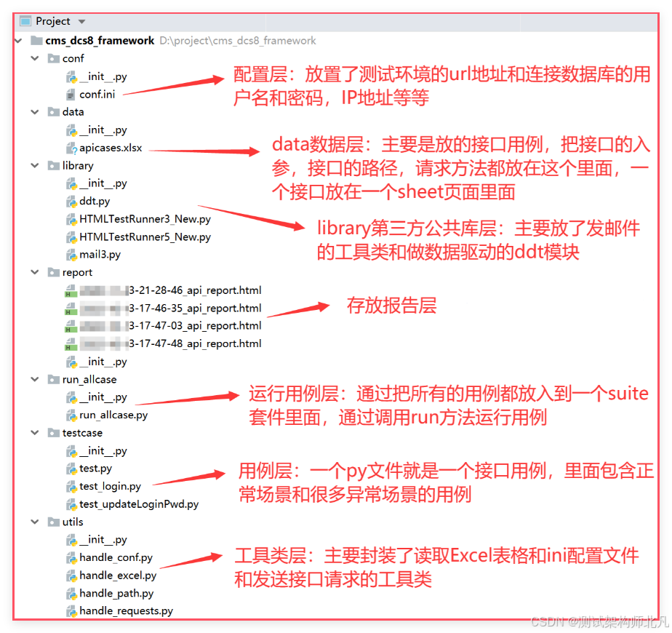Click the library folder icon
Viewport: 672px width, 633px height.
coord(54,166)
